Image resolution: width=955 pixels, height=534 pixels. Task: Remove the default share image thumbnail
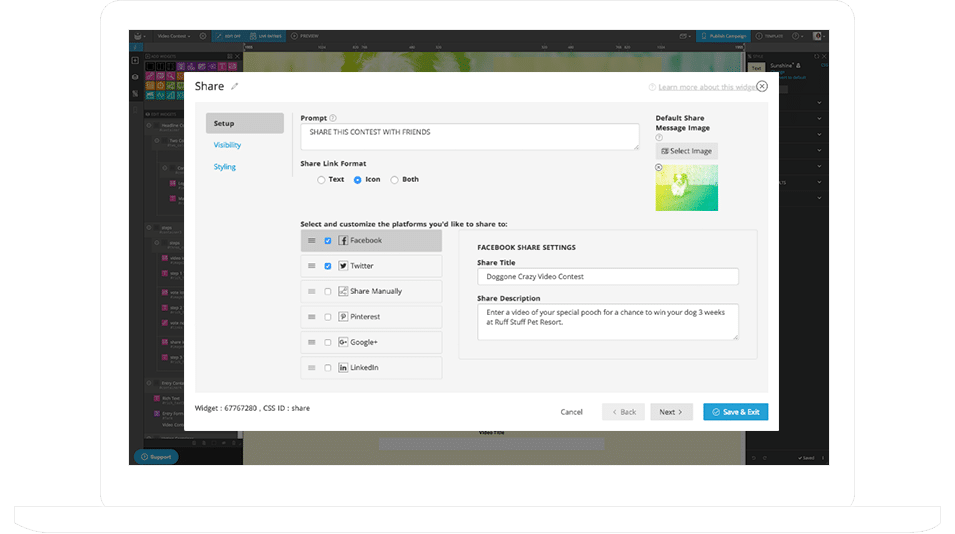coord(659,168)
